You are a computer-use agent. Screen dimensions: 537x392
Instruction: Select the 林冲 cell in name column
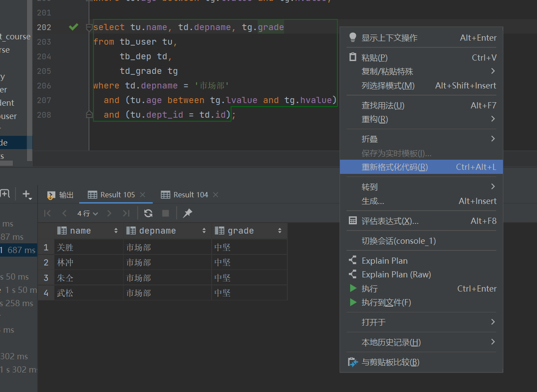pyautogui.click(x=65, y=262)
